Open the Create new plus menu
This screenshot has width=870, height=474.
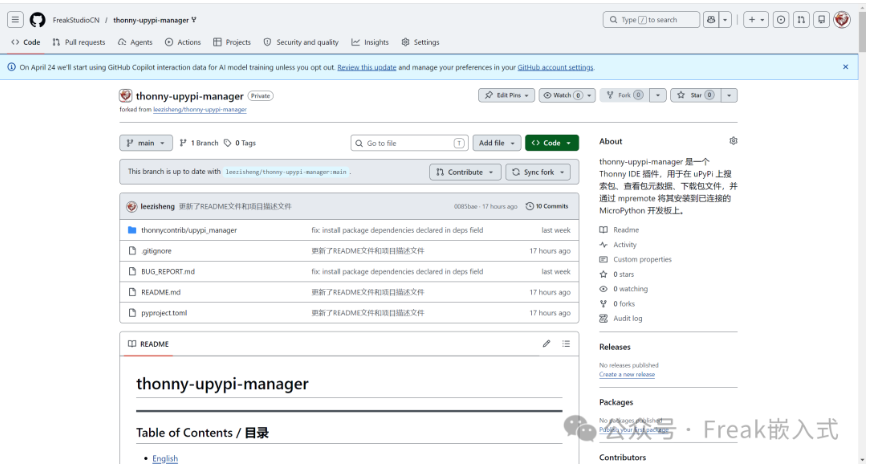coord(756,20)
